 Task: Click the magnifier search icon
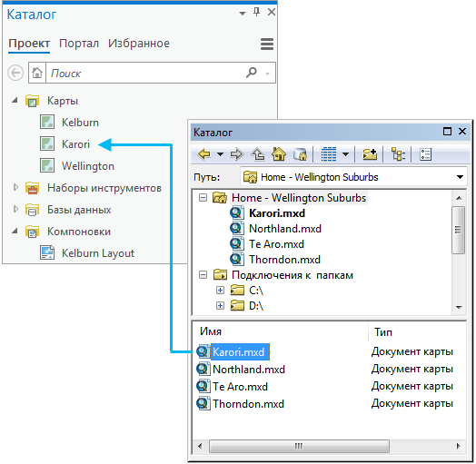click(x=252, y=73)
